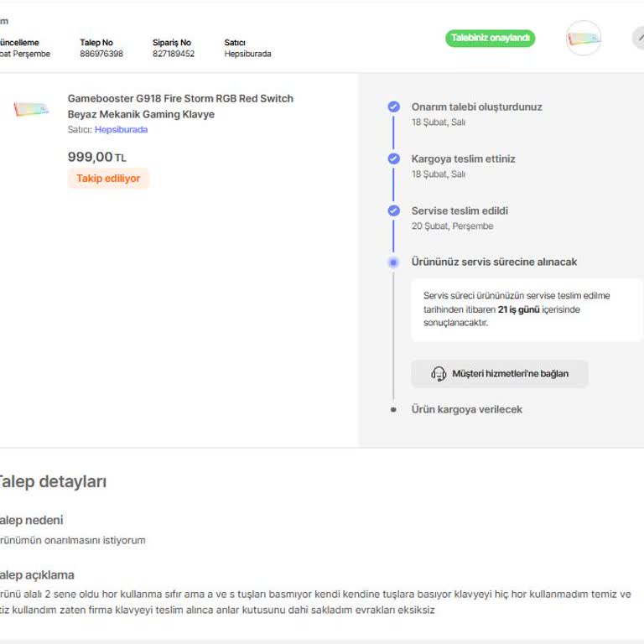
Task: Click the 'Talep açıklama' section heading
Action: pyautogui.click(x=37, y=575)
